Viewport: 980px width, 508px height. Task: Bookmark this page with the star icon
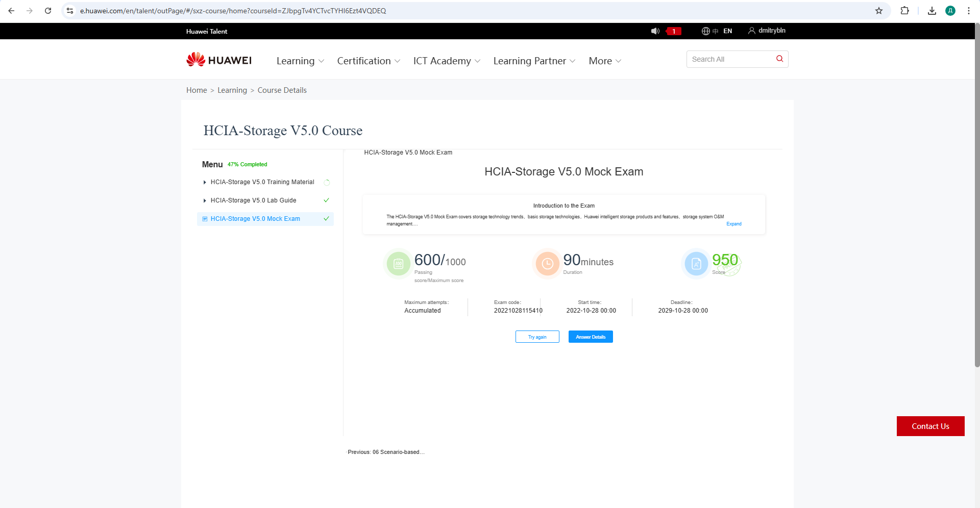pos(878,11)
